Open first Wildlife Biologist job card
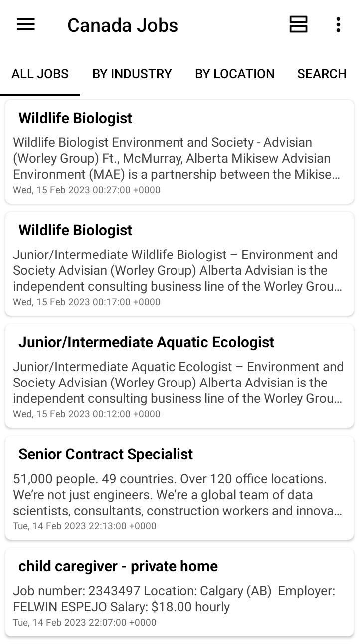Image resolution: width=359 pixels, height=644 pixels. (x=179, y=151)
